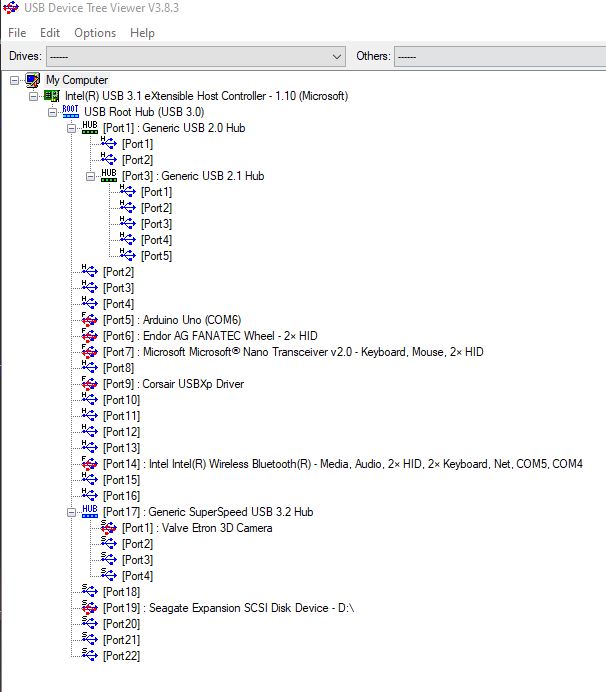Click the Generic USB 2.1 Hub icon

109,176
